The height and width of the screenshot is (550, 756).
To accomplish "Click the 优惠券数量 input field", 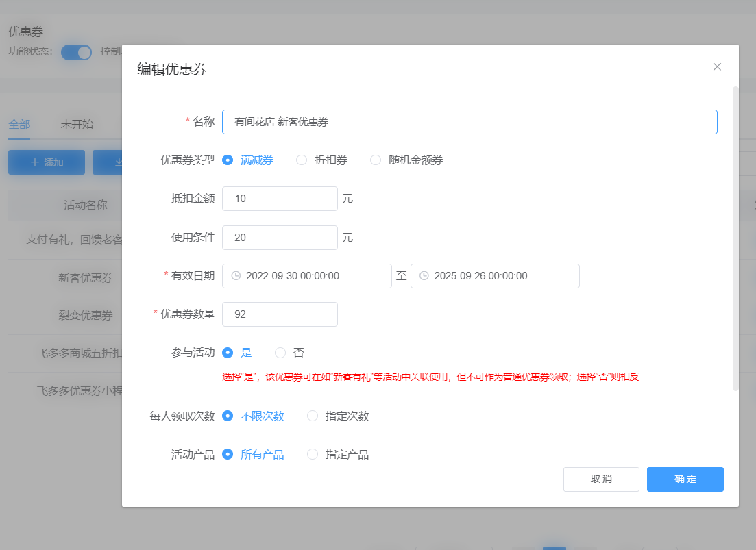I will pos(280,314).
